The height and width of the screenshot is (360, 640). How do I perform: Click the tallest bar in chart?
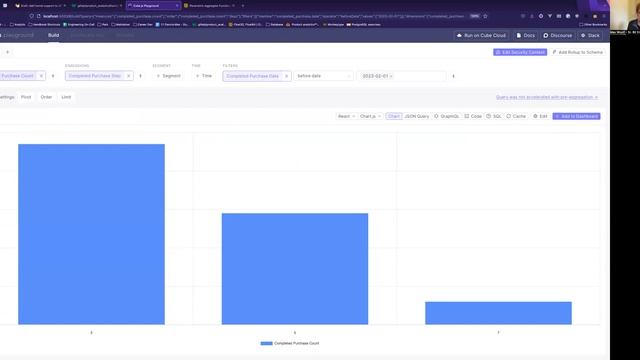tap(91, 234)
